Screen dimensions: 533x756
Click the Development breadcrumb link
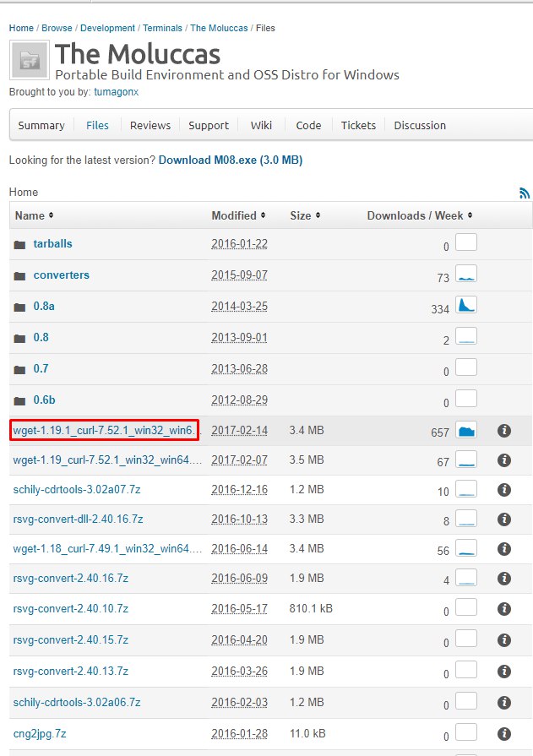coord(107,28)
